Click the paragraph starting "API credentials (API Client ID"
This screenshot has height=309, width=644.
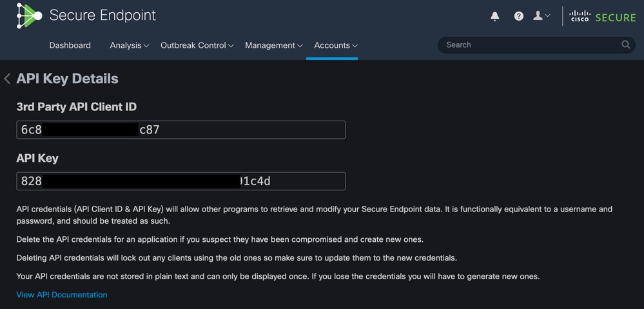314,215
